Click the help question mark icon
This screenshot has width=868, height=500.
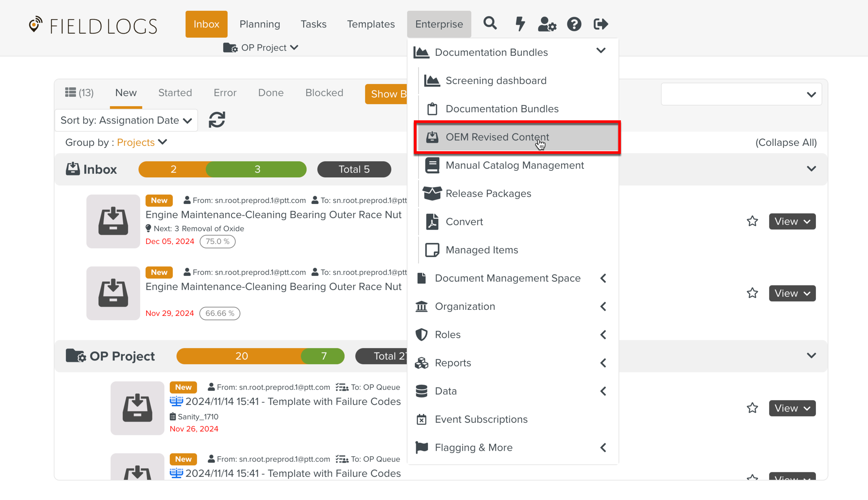click(x=574, y=24)
